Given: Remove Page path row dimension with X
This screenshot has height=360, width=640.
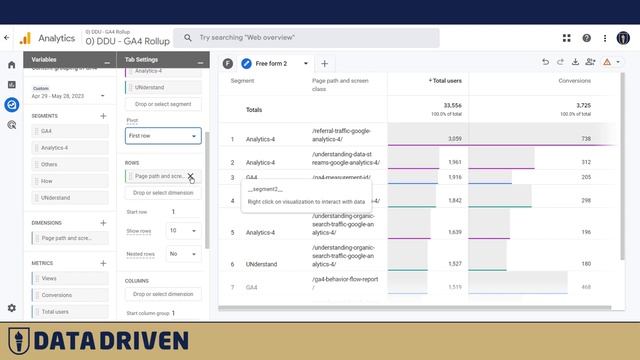Looking at the screenshot, I should pyautogui.click(x=190, y=176).
